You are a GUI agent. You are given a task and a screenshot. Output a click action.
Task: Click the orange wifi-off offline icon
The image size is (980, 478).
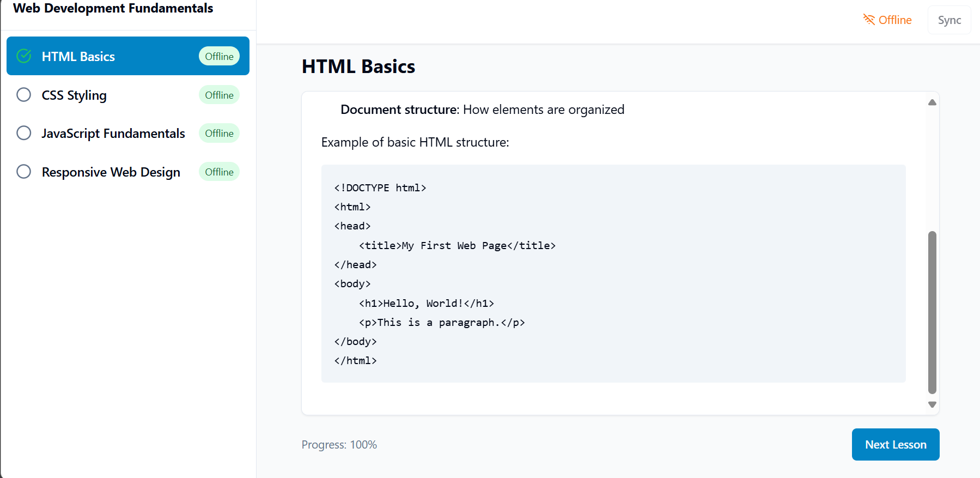click(868, 20)
